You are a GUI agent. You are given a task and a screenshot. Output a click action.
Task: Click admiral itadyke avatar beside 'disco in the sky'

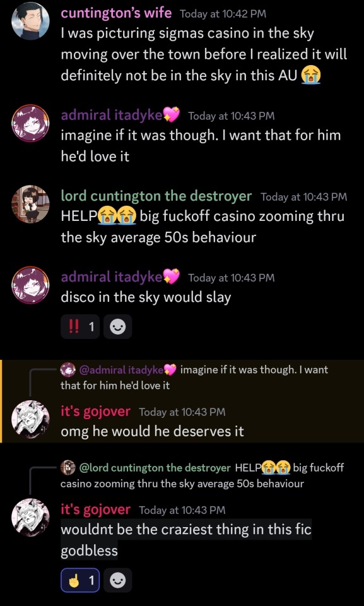click(30, 285)
